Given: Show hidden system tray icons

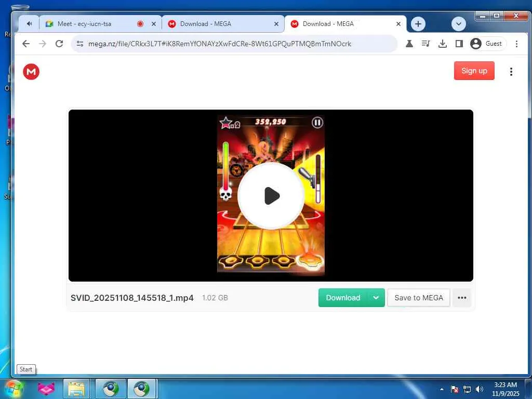Looking at the screenshot, I should 442,389.
